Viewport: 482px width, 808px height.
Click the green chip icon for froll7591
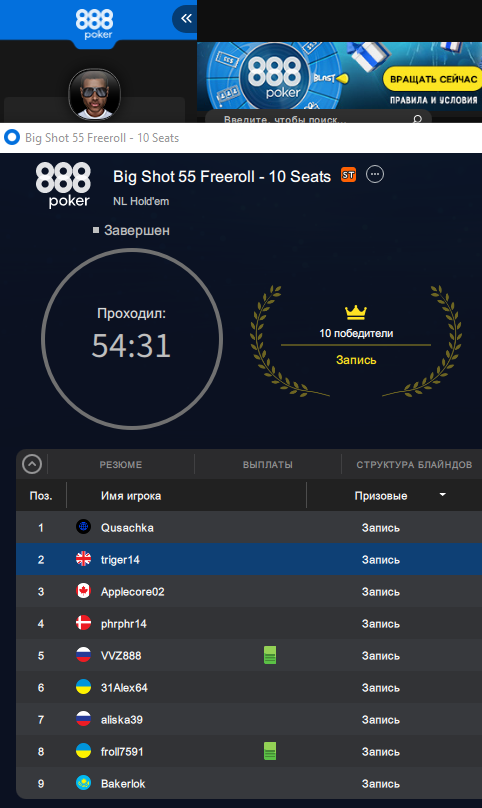coord(270,751)
